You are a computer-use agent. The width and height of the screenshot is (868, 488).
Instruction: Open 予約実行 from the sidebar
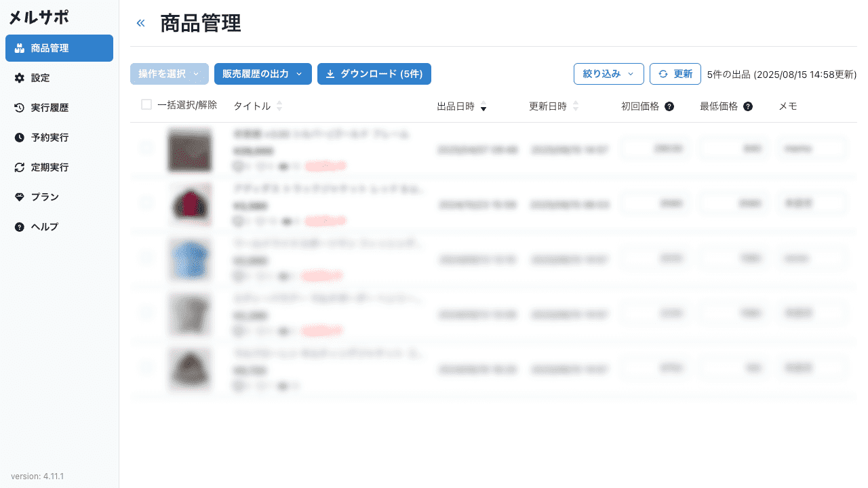50,138
